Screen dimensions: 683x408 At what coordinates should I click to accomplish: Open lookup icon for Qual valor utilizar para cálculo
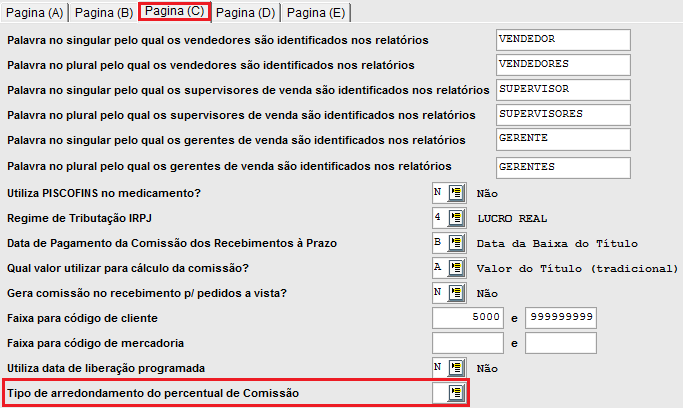pyautogui.click(x=456, y=268)
